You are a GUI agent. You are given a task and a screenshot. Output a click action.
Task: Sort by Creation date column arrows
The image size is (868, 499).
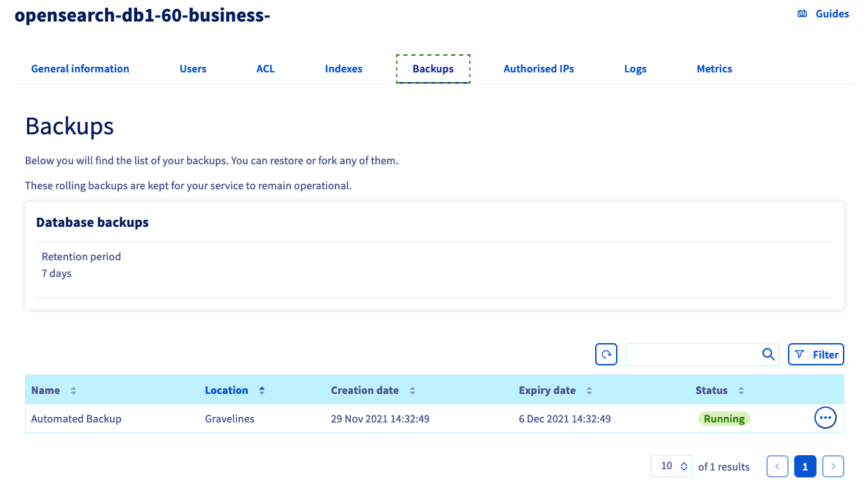click(x=412, y=390)
